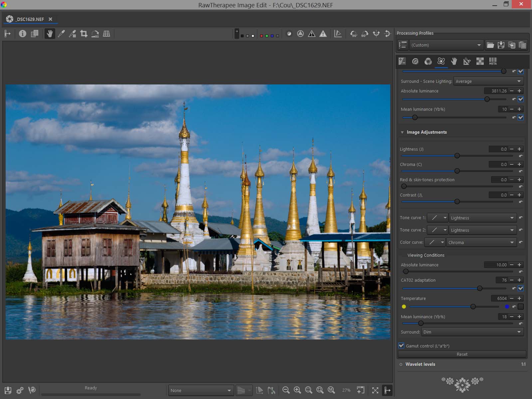Disable Gamut control (L*a*b*) checkbox
The height and width of the screenshot is (399, 532).
click(x=402, y=345)
